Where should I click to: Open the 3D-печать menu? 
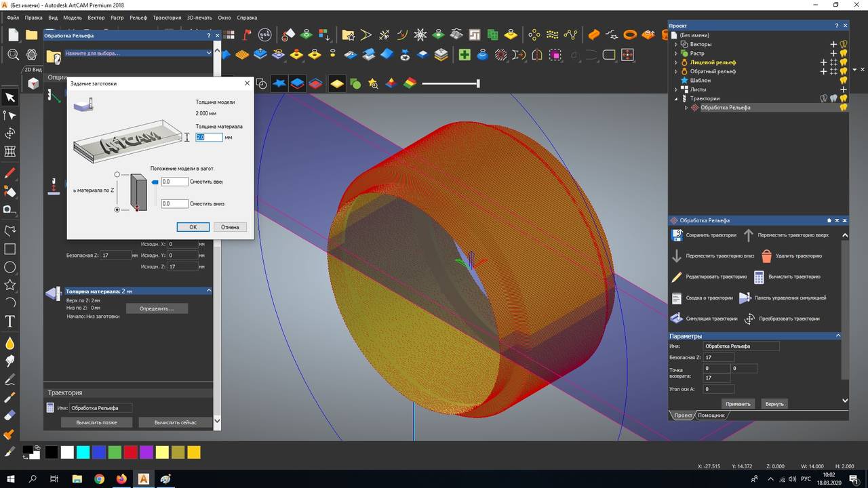coord(200,18)
